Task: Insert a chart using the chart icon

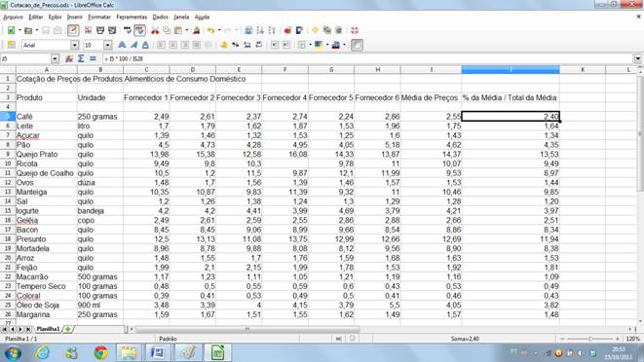Action: (287, 30)
